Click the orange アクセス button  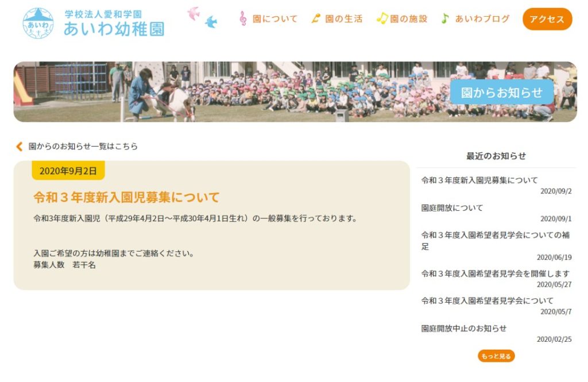pos(547,19)
